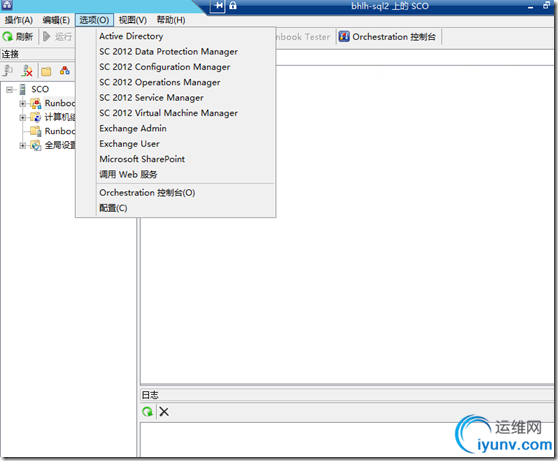This screenshot has width=558, height=461.
Task: Choose SC 2012 Operations Manager
Action: (x=176, y=82)
